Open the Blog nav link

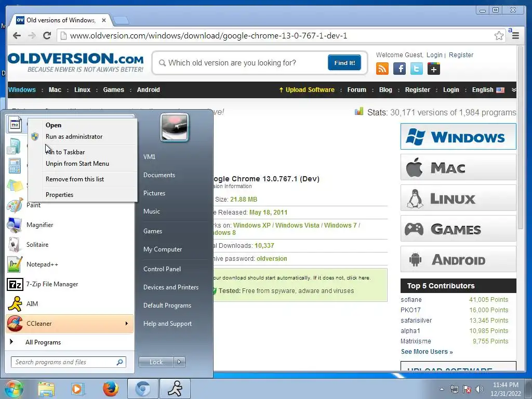coord(385,90)
